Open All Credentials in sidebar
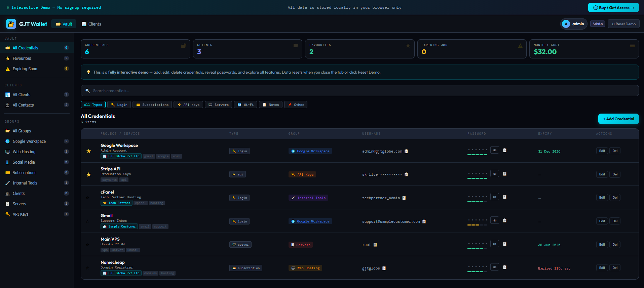 click(x=37, y=48)
